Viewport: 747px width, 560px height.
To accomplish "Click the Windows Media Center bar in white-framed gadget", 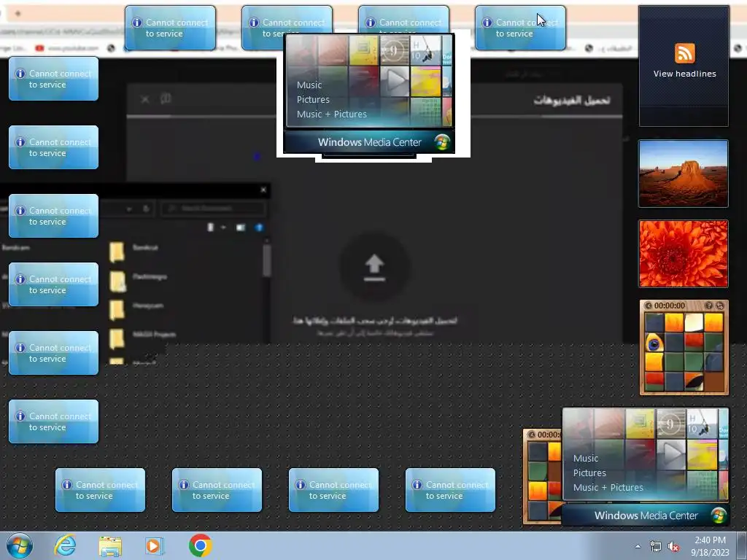I will pos(369,142).
